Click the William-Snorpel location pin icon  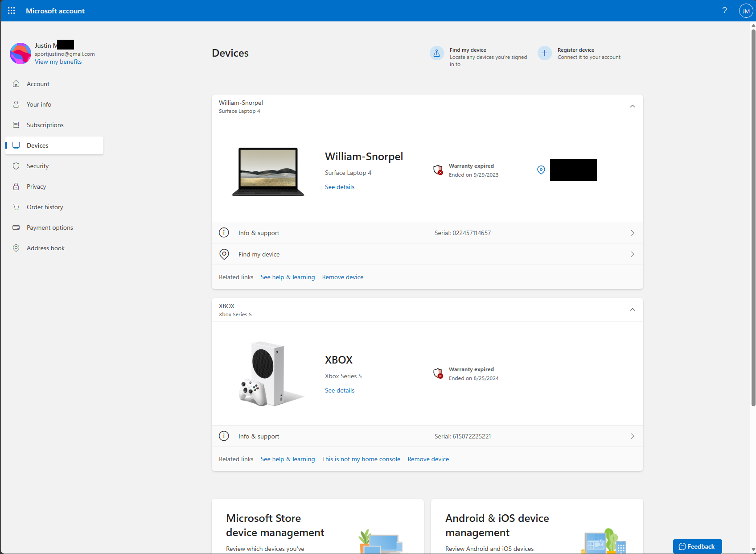[541, 170]
